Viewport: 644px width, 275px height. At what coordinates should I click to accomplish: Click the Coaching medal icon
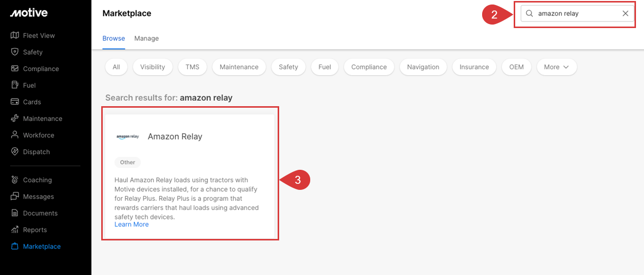click(15, 180)
